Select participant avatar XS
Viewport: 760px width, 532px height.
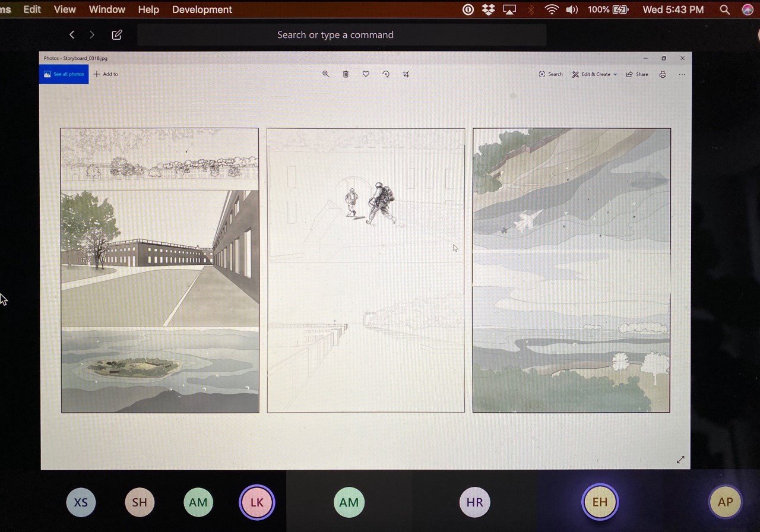click(x=81, y=502)
